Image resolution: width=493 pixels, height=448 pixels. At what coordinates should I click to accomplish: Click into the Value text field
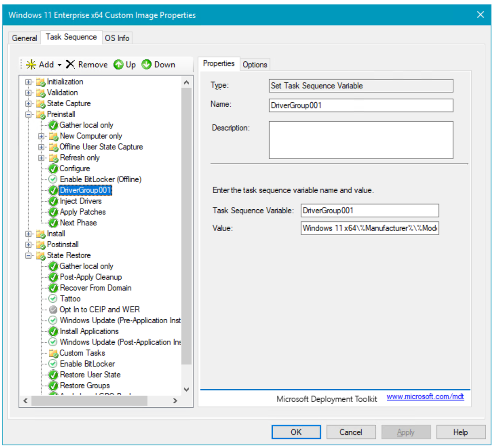coord(370,228)
